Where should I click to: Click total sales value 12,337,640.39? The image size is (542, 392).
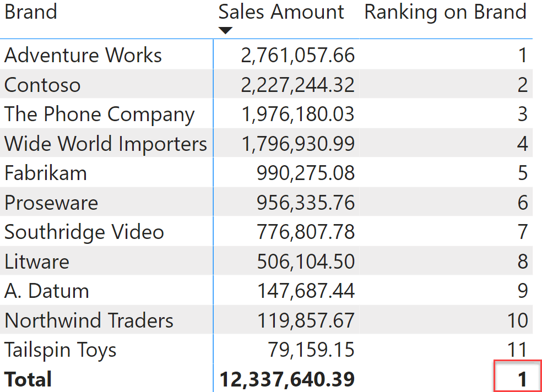(x=287, y=379)
